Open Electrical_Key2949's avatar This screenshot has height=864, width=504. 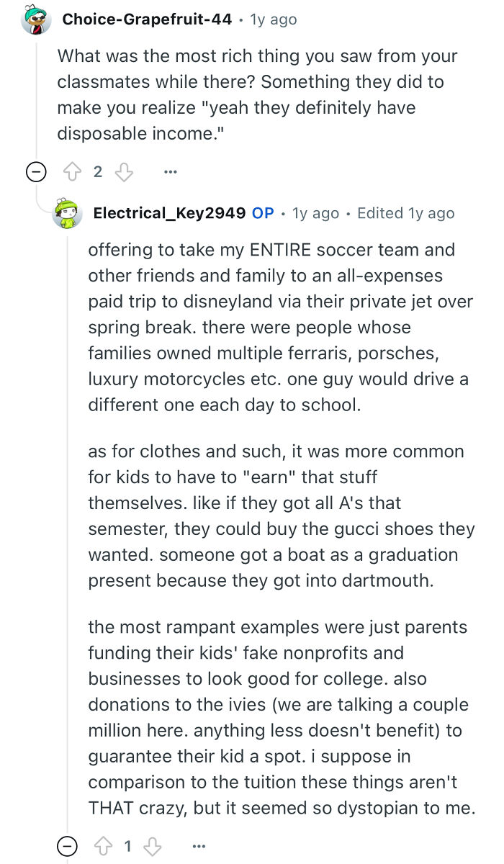[x=66, y=214]
